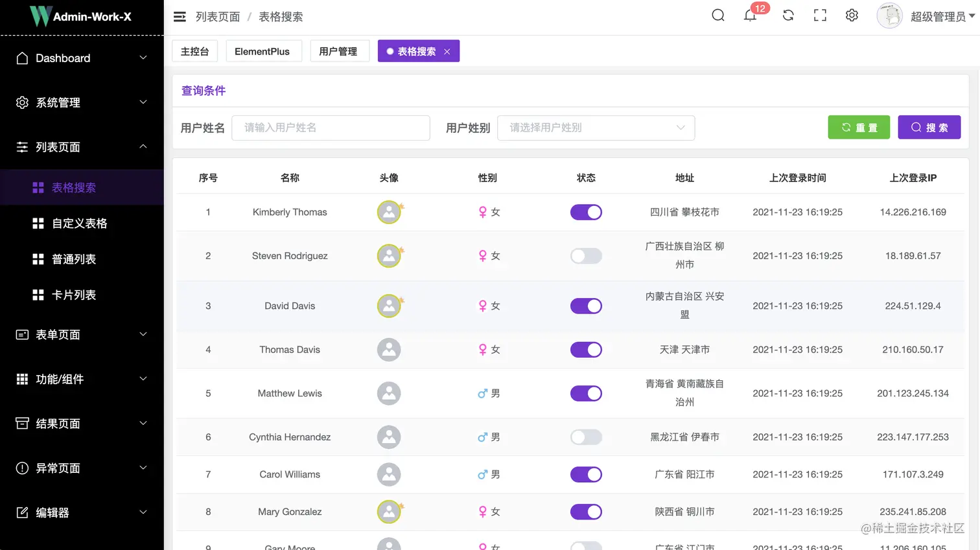Collapse the 列表页面 sidebar section

[82, 146]
